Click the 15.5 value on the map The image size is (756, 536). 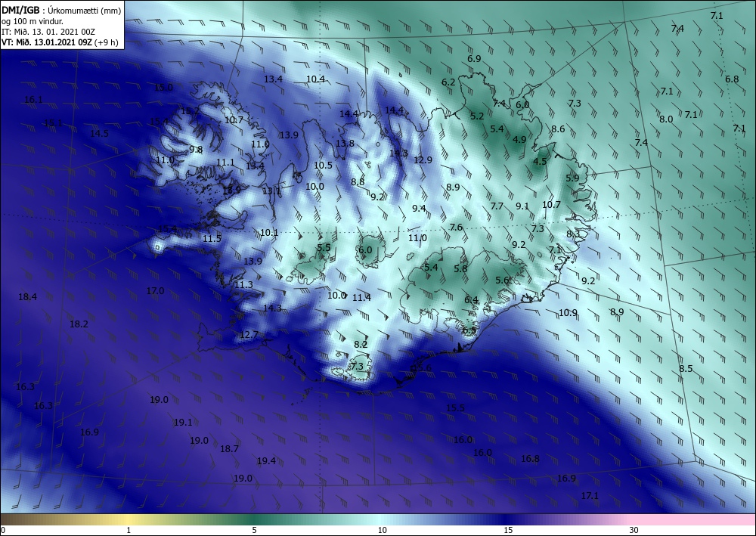tap(455, 408)
